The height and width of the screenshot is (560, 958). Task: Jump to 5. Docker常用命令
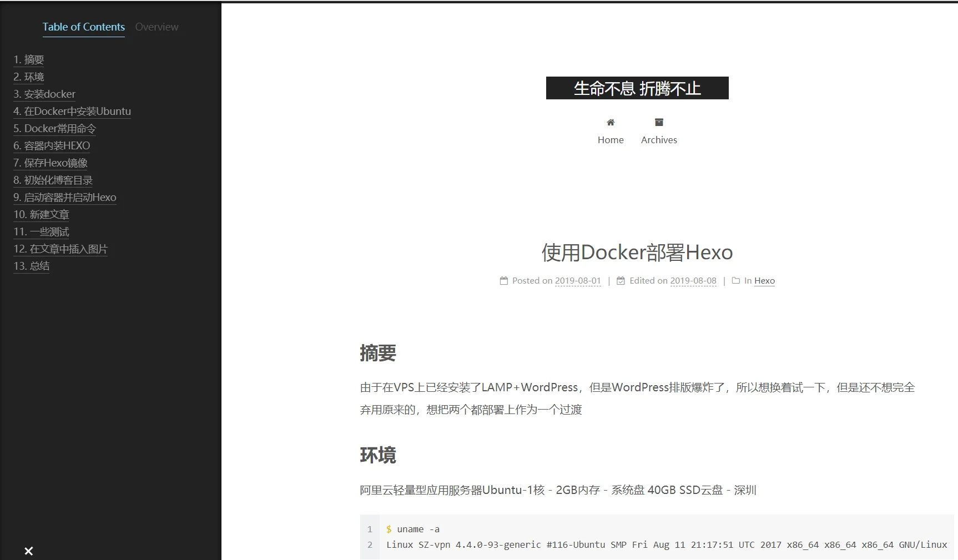pos(55,128)
